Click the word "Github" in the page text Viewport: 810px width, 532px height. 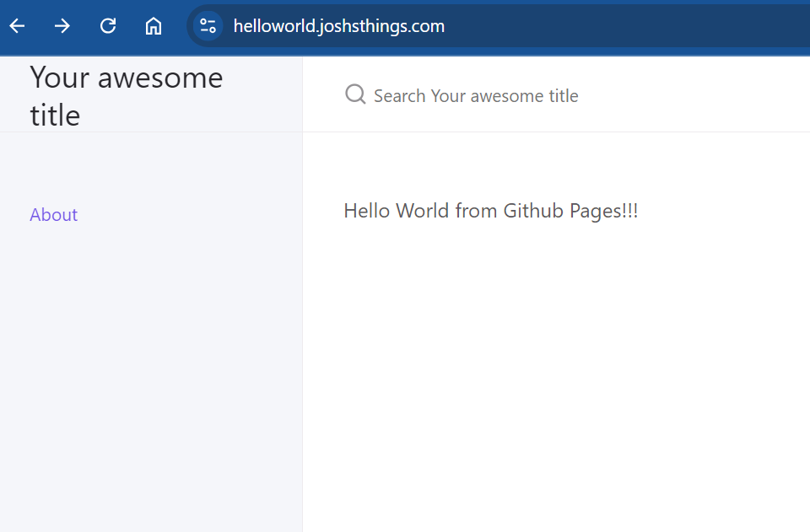pos(532,211)
